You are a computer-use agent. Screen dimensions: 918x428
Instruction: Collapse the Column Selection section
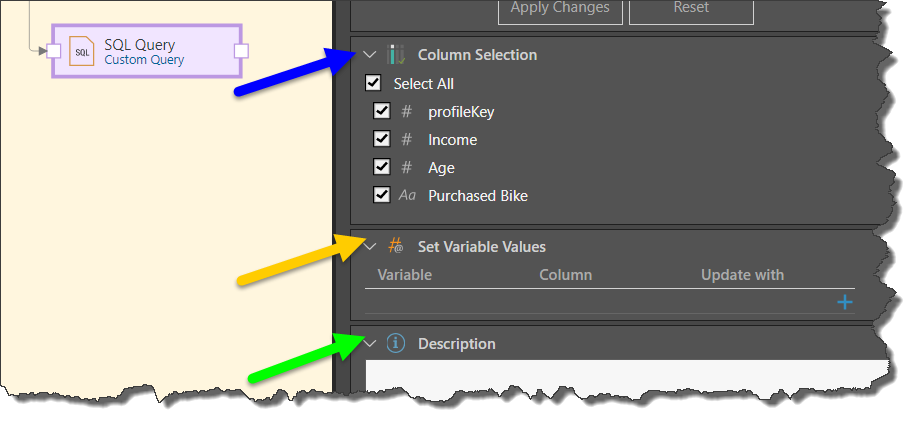click(x=370, y=55)
